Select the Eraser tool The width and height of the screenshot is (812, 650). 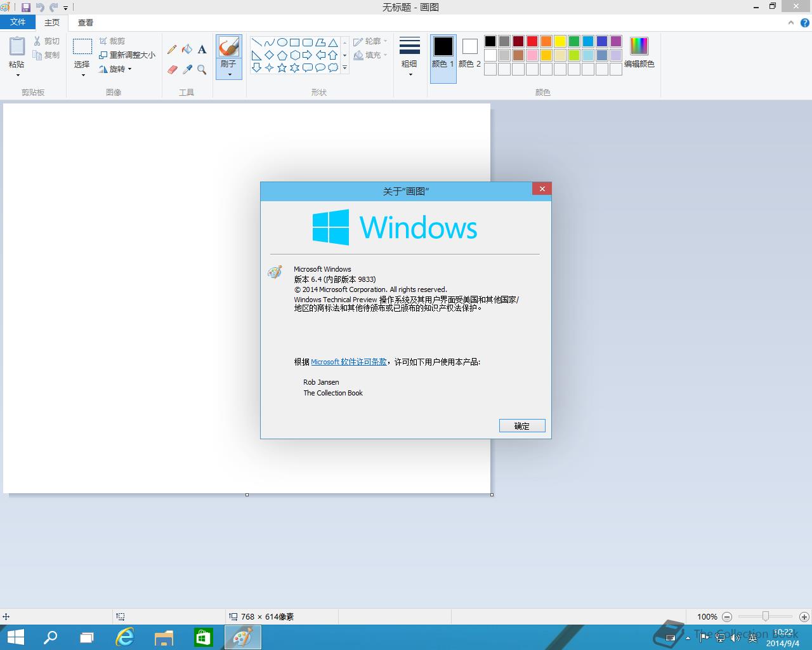pyautogui.click(x=172, y=69)
